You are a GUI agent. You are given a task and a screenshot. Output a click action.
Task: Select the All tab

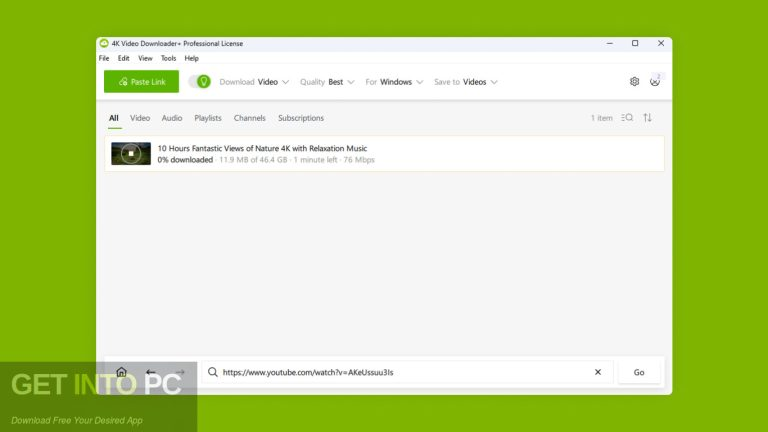114,118
